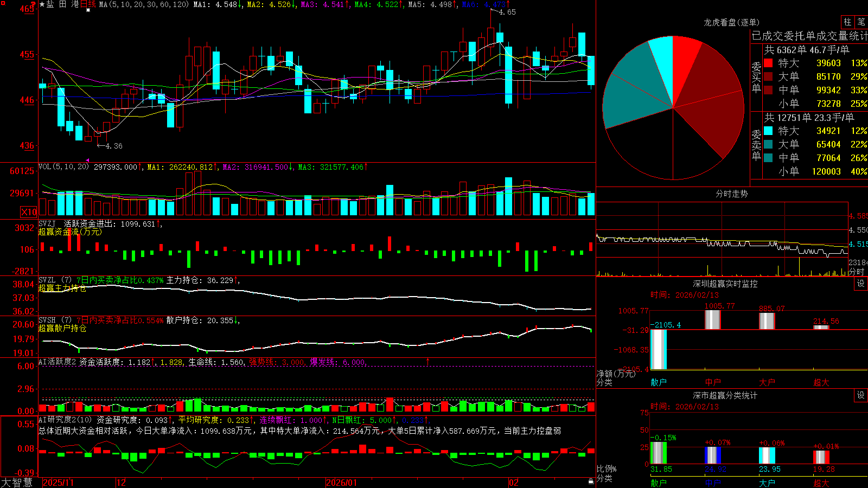Open 设 settings for 深圳超赢实时监控

tap(861, 284)
